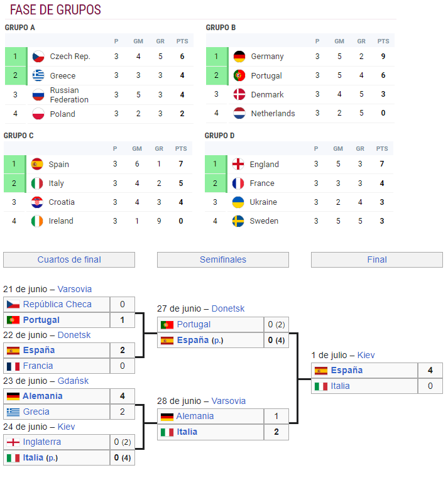The image size is (448, 480).
Task: Select the Semifinales header
Action: [223, 260]
